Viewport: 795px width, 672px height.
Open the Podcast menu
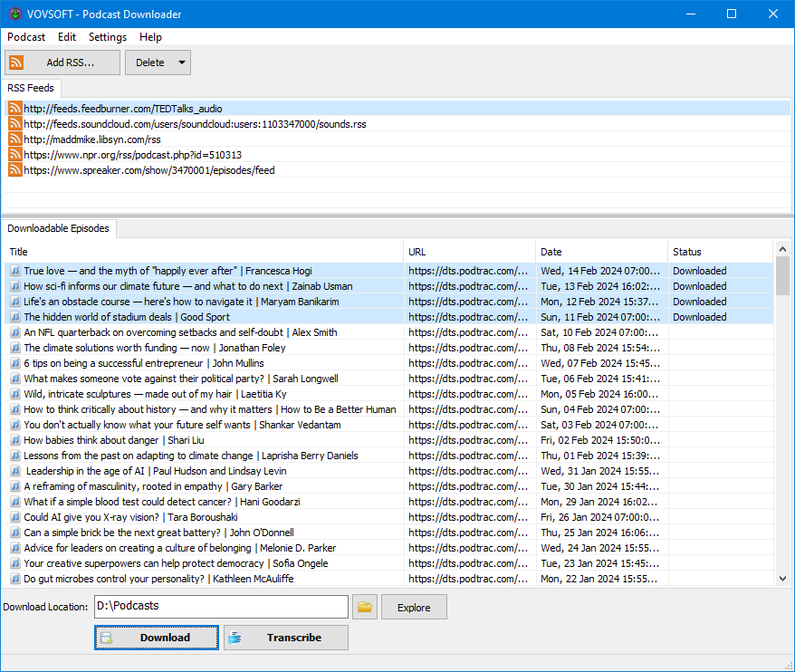coord(25,37)
